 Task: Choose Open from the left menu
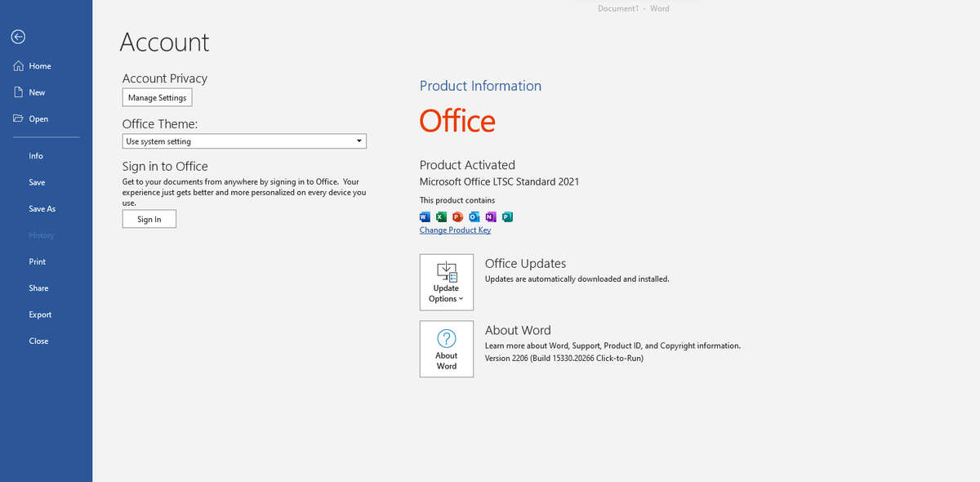coord(38,119)
